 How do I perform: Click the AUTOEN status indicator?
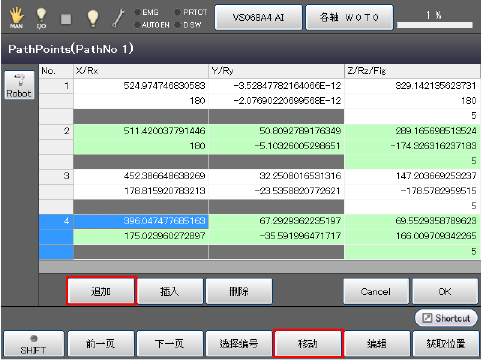coord(152,25)
